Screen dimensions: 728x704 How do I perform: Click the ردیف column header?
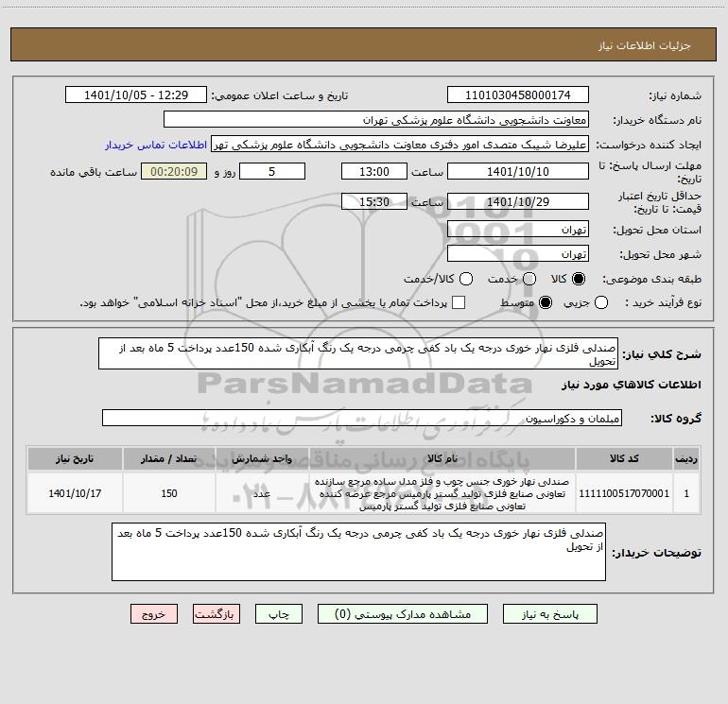686,458
